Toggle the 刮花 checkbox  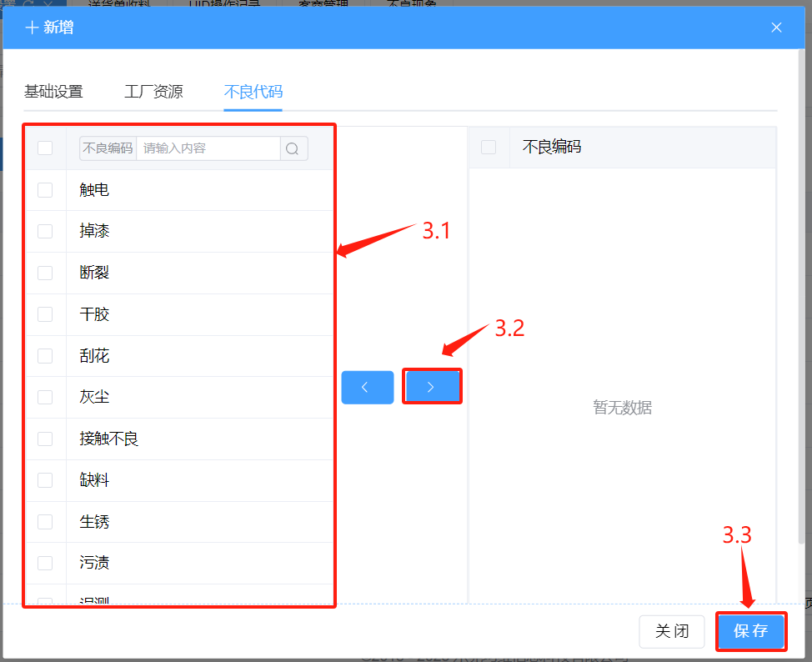(45, 356)
